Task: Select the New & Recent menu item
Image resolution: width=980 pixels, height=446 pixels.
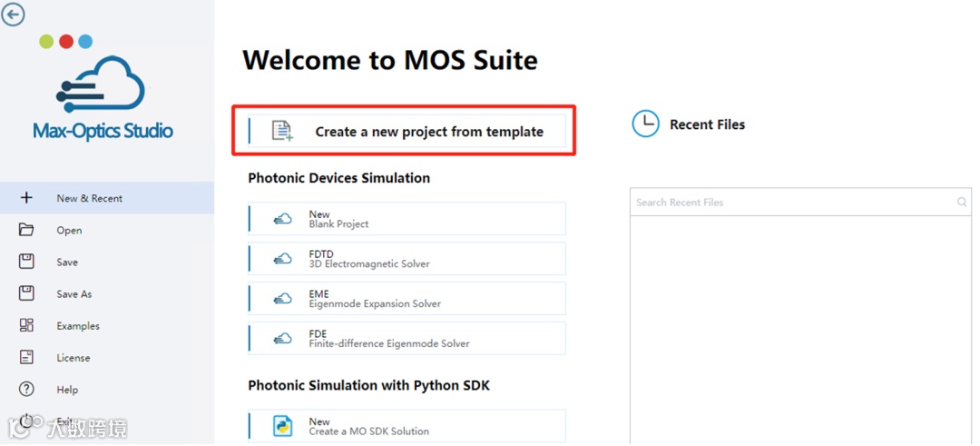Action: (x=107, y=198)
